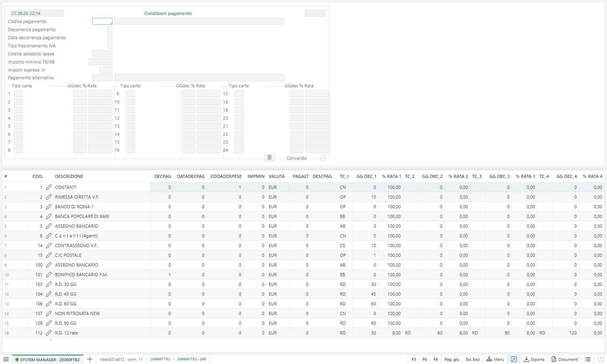Click pencil icon for CONTRASSEGNO V.F.

pos(49,245)
